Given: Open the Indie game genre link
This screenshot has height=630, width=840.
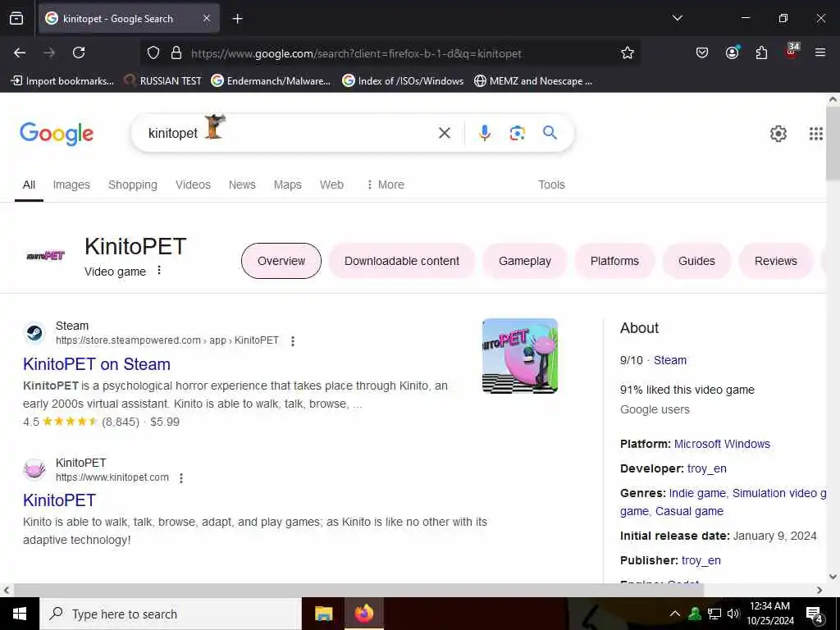Looking at the screenshot, I should pos(697,493).
